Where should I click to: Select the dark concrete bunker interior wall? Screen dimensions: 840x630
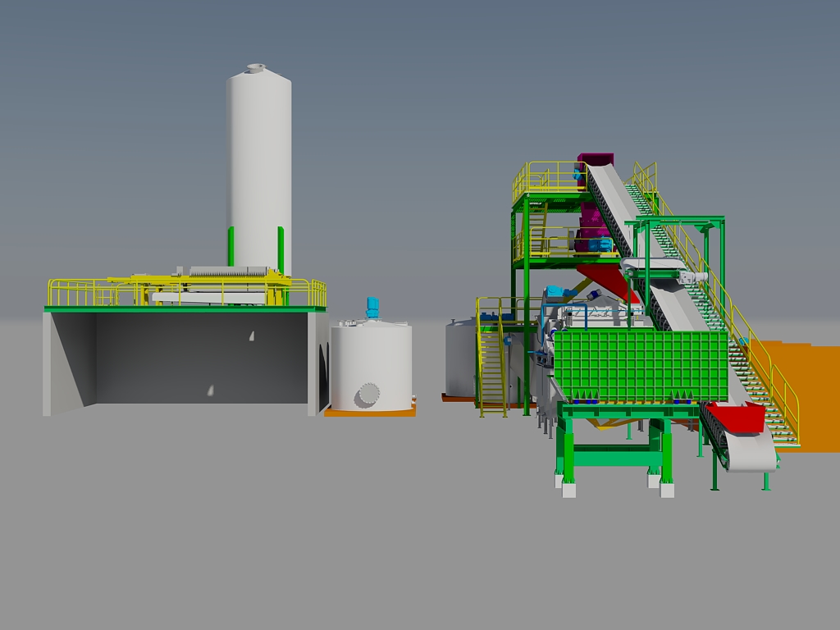(x=202, y=358)
